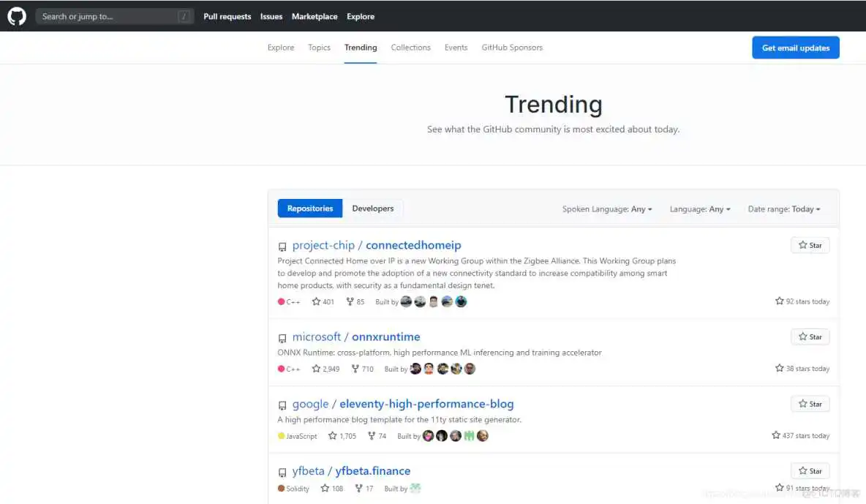Click the C++ language dot for onnxruntime
This screenshot has height=504, width=866.
coord(281,369)
